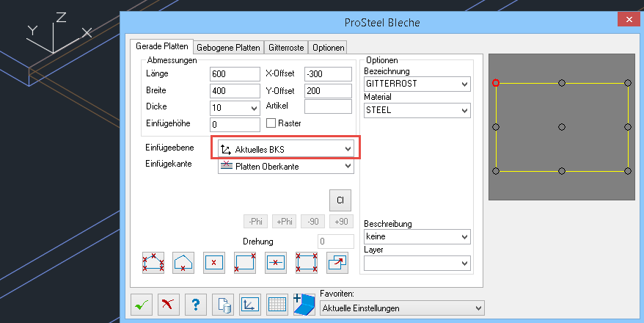Click the polygon plate by points icon
This screenshot has height=323, width=644.
pyautogui.click(x=153, y=263)
